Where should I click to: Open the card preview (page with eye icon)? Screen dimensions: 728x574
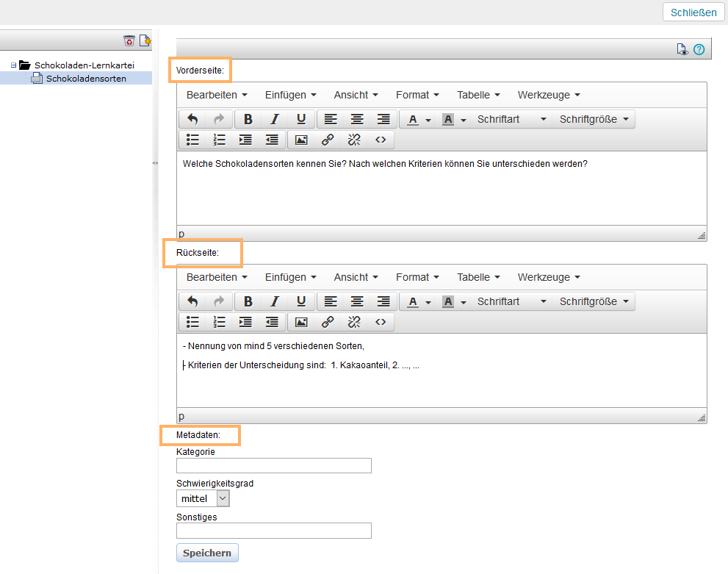click(x=682, y=49)
